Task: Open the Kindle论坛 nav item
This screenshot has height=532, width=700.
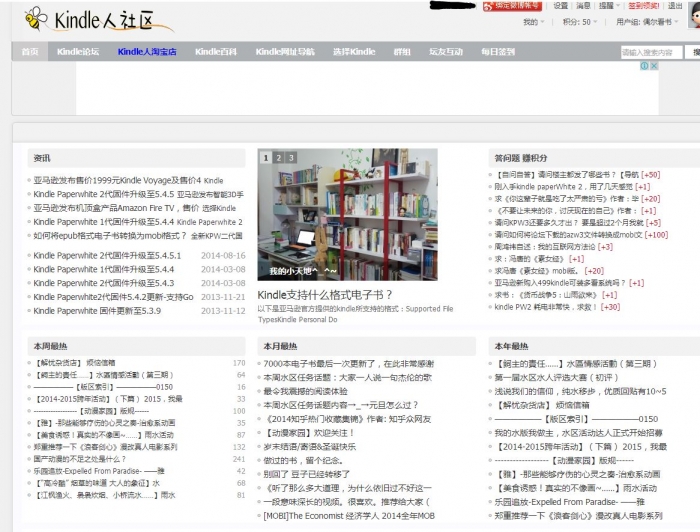Action: [78, 52]
